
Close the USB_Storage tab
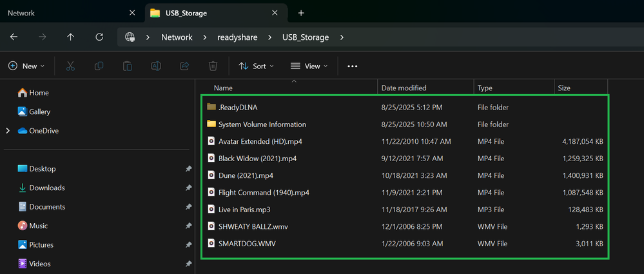[x=276, y=13]
